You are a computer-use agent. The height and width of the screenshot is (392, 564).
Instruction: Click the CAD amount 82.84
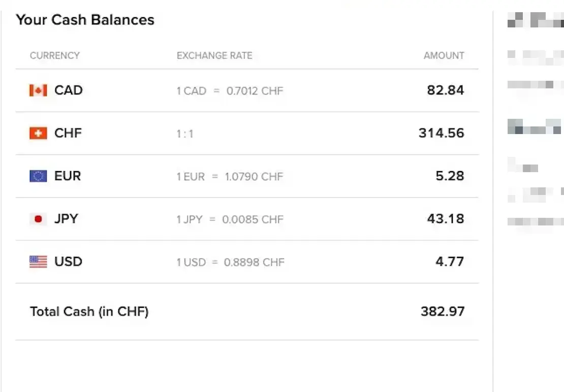(445, 90)
